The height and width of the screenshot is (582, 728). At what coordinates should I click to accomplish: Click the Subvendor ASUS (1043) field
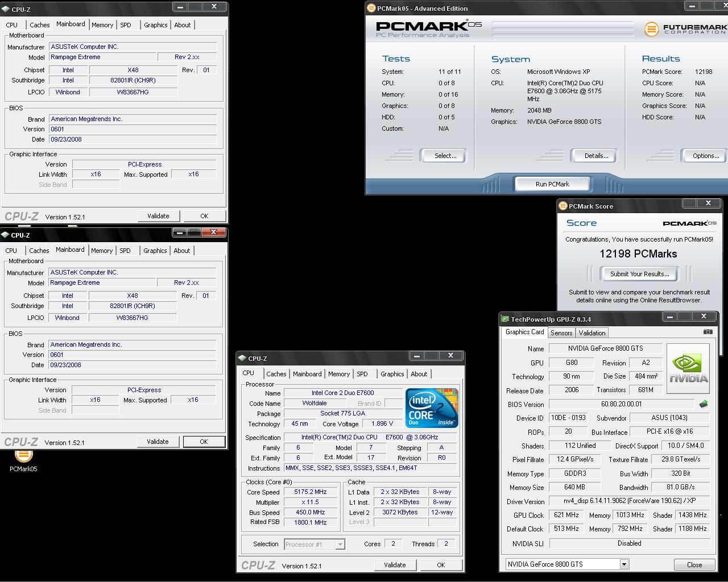(670, 418)
